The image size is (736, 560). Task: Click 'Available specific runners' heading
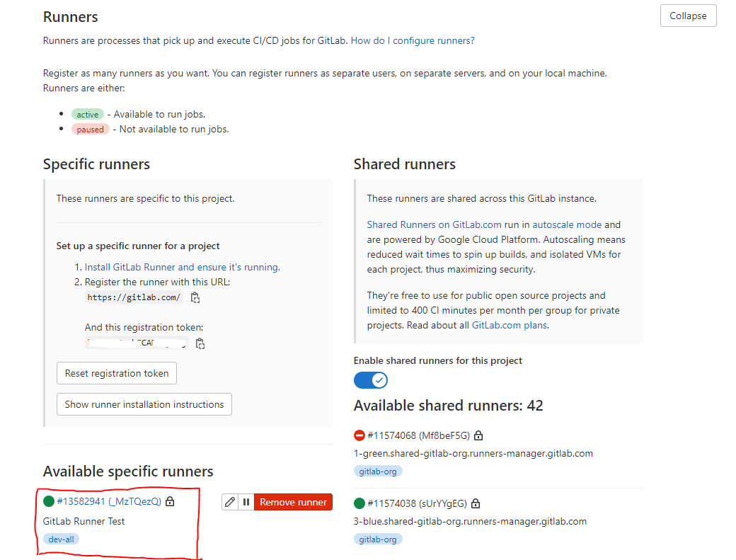tap(128, 472)
